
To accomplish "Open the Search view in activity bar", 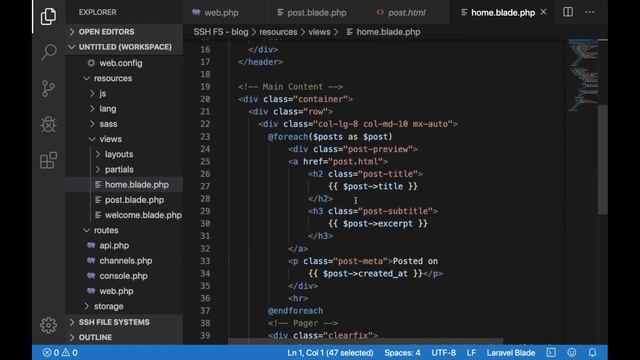I will tap(48, 52).
